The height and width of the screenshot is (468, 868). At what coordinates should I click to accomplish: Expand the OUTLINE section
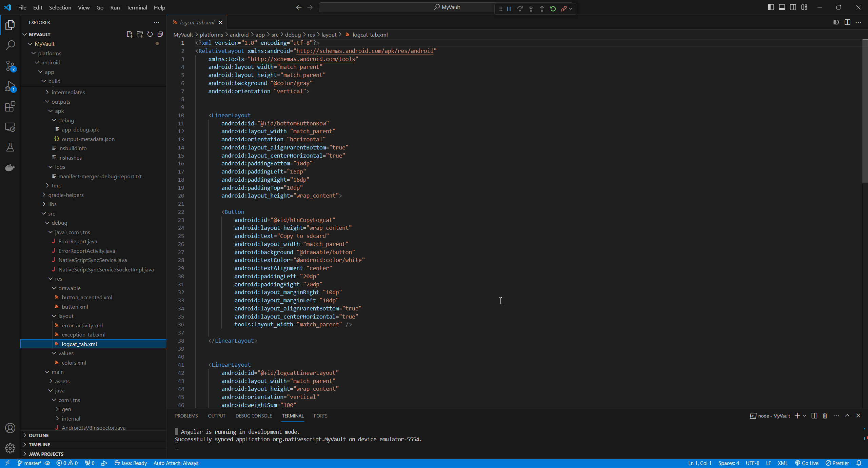tap(39, 435)
